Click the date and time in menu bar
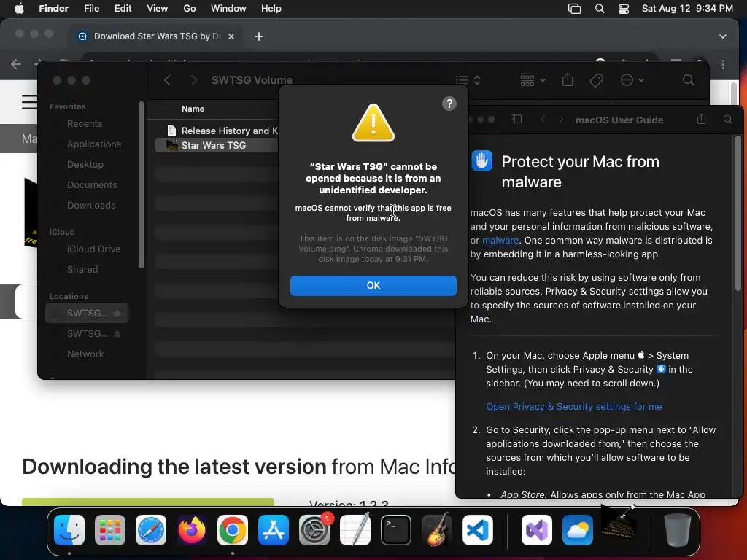This screenshot has height=560, width=747. point(687,8)
